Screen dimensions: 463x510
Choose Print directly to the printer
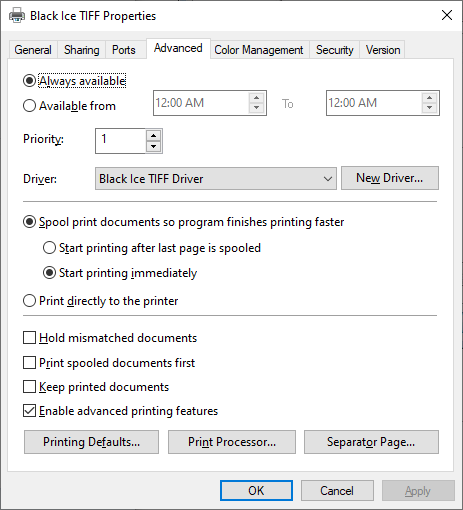click(x=29, y=301)
